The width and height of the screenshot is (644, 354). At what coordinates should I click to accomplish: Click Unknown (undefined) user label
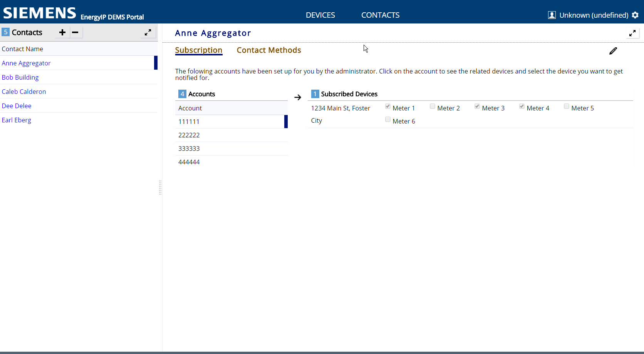(594, 15)
